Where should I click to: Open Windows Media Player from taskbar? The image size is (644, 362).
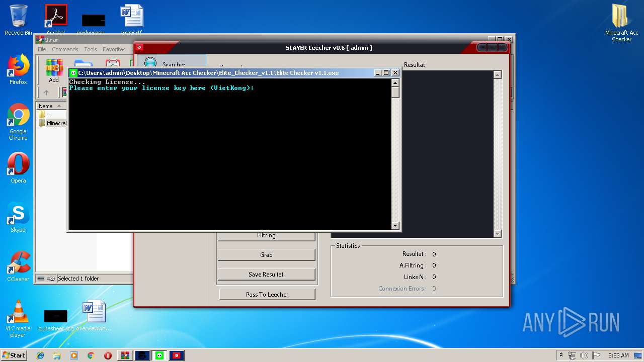(74, 355)
